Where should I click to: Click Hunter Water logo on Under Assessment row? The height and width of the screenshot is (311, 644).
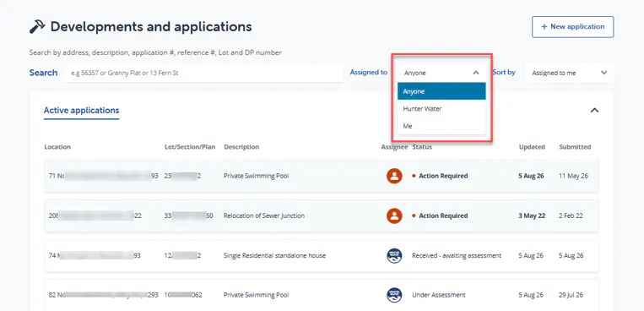[394, 295]
